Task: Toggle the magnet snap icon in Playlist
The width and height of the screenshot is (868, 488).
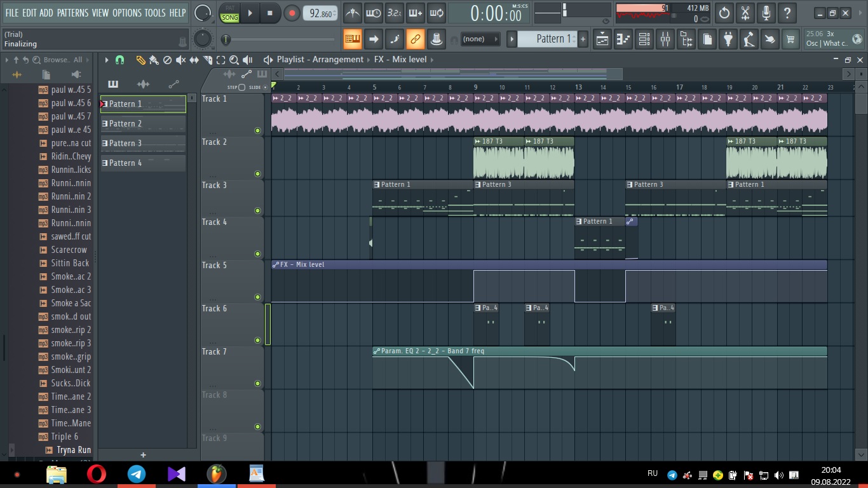Action: 119,60
